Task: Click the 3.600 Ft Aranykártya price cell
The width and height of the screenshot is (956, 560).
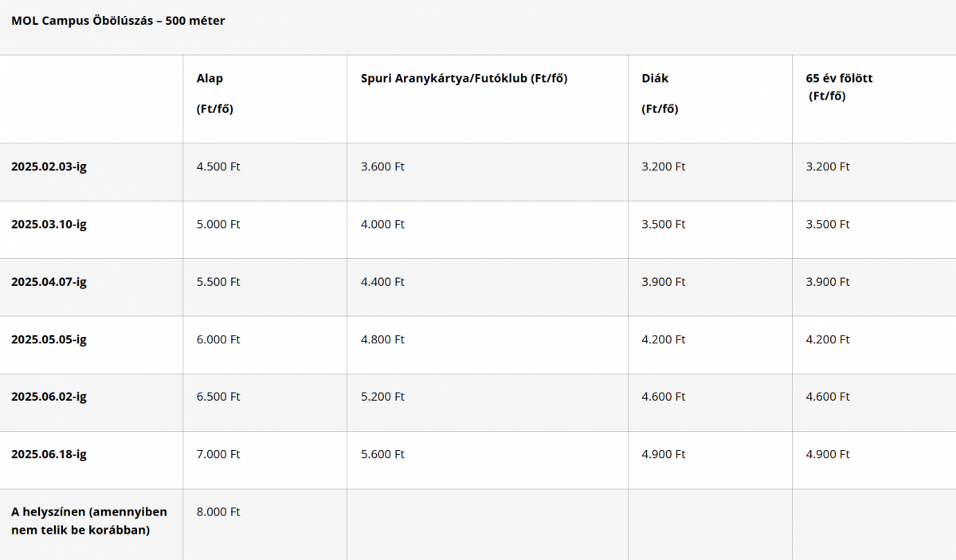Action: click(382, 166)
